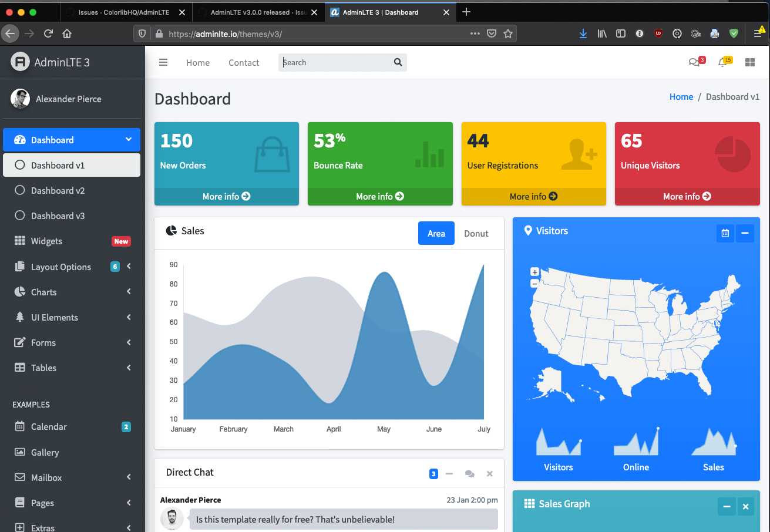Close the Direct Chat card
770x532 pixels.
click(490, 473)
